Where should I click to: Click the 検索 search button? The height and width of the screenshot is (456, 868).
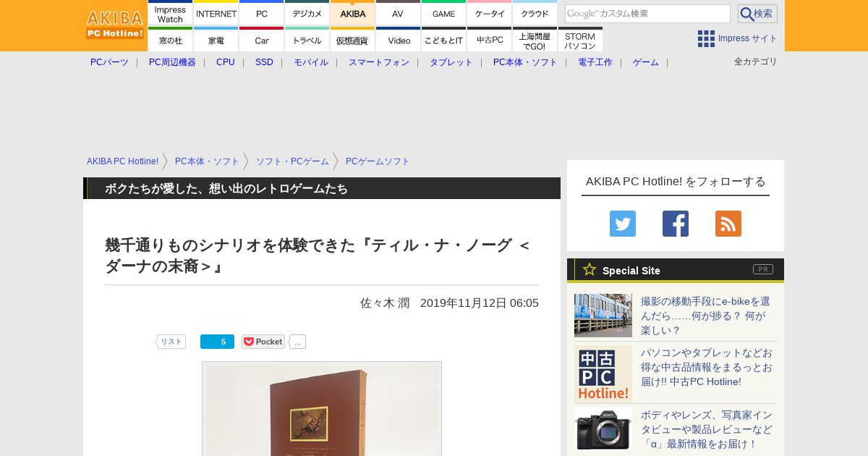[x=757, y=14]
